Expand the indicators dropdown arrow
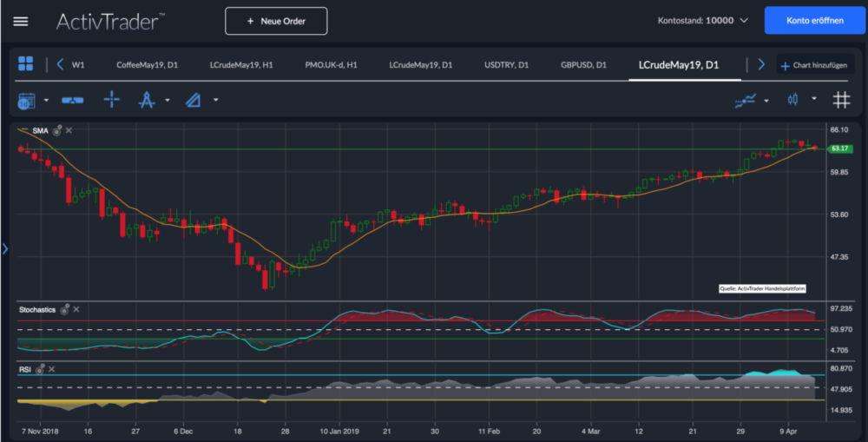 point(766,101)
